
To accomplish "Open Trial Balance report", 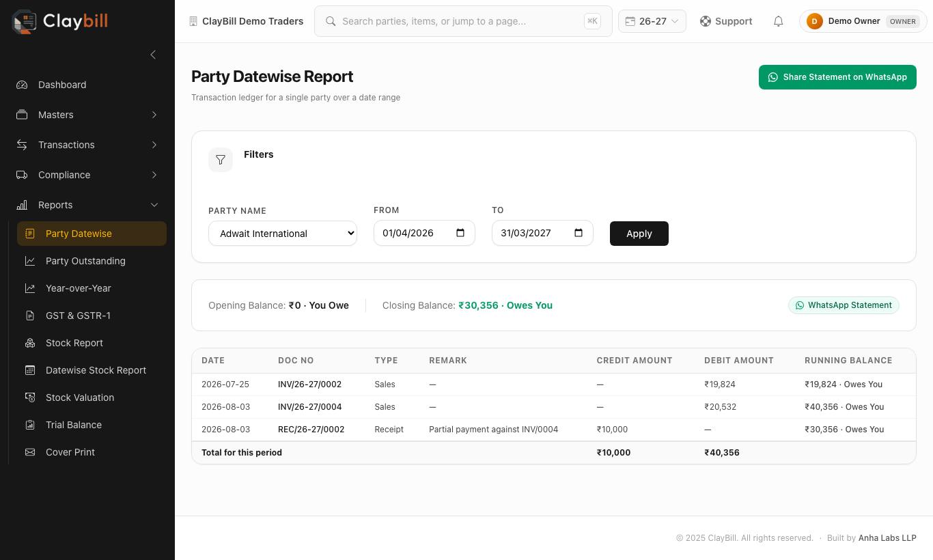I will click(x=92, y=425).
